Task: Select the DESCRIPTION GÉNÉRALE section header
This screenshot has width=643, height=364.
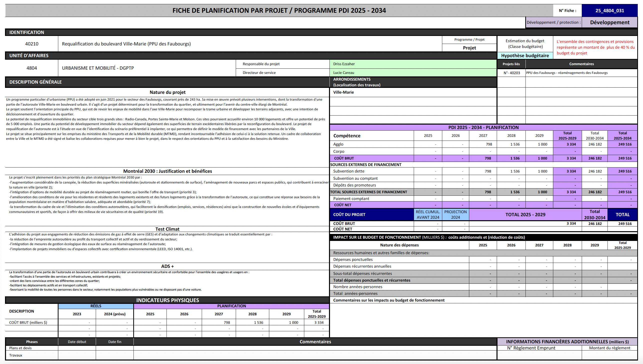Action: click(x=167, y=82)
